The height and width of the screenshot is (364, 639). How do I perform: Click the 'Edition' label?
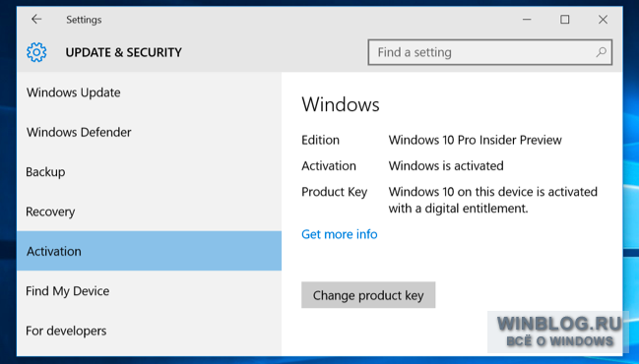point(320,140)
